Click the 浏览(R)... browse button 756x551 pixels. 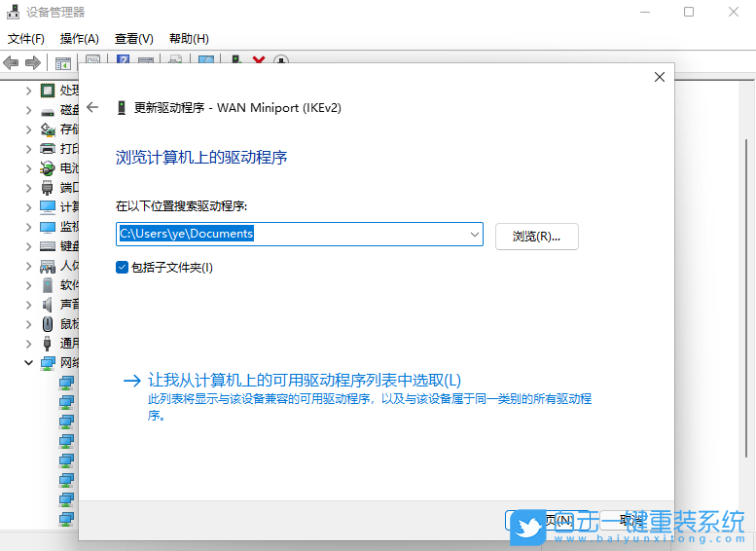537,237
